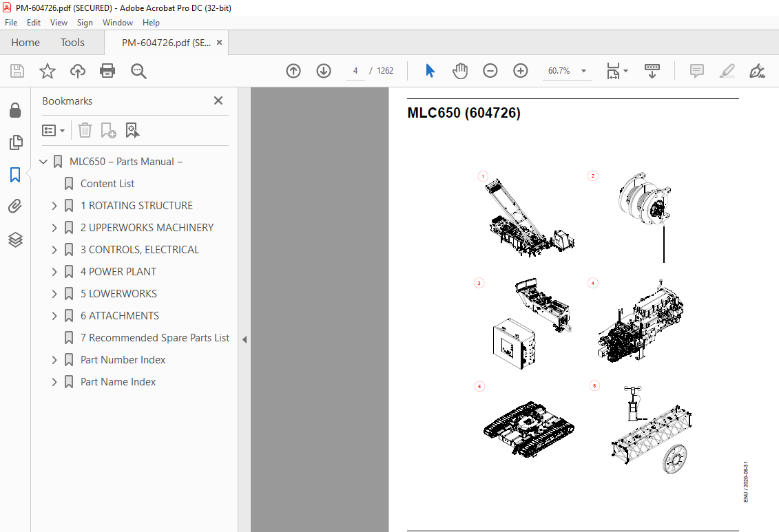The width and height of the screenshot is (779, 532).
Task: Switch to the Tools tab
Action: coord(72,43)
